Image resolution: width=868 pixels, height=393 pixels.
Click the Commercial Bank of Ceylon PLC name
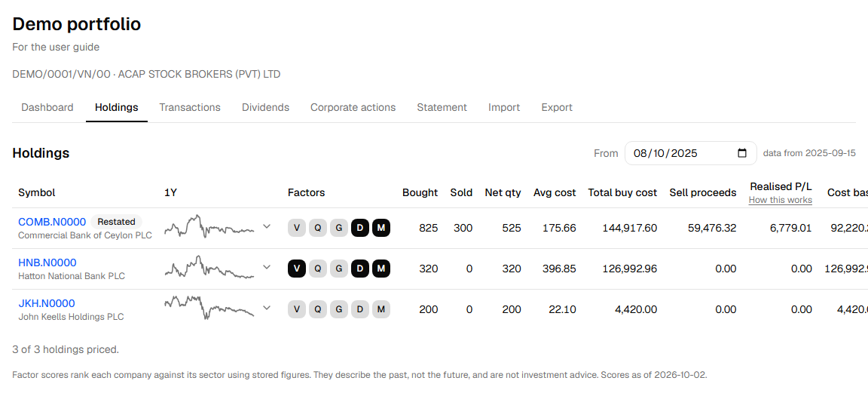(x=85, y=235)
